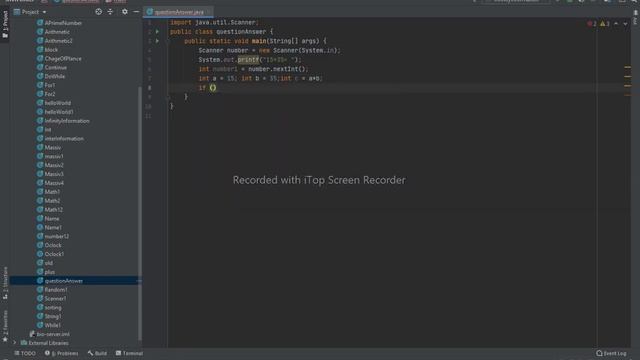Open the Massiv2 class
The width and height of the screenshot is (640, 360).
click(50, 165)
